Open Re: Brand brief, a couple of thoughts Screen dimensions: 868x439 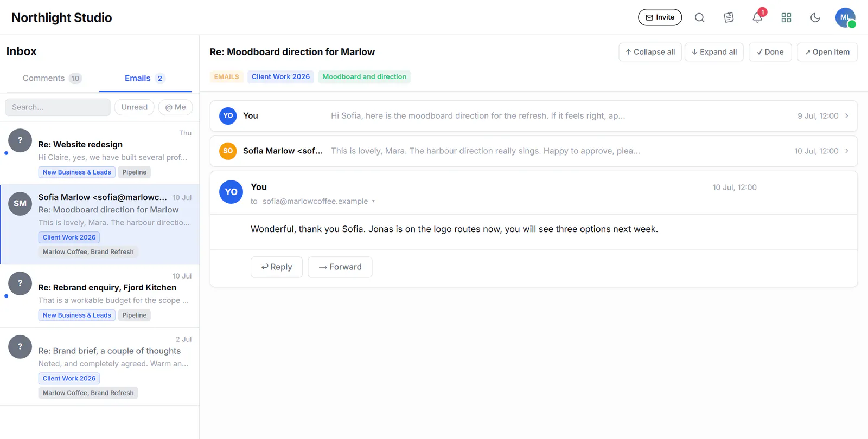click(99, 366)
